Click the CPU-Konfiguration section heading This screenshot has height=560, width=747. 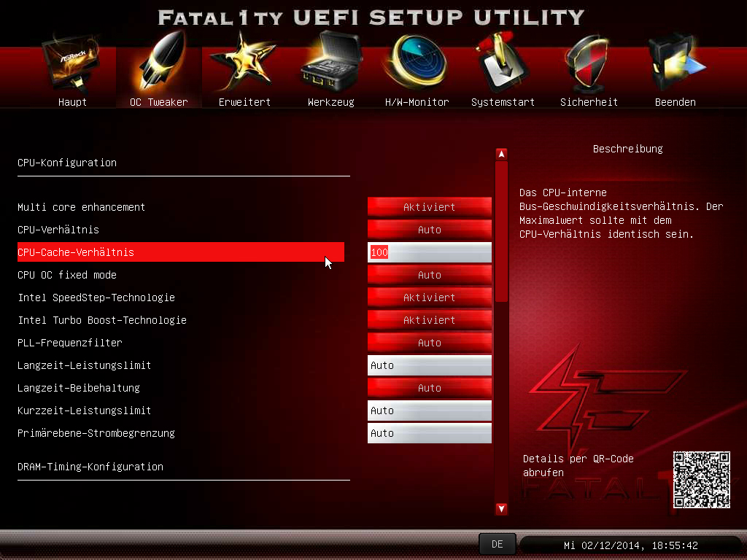click(x=66, y=163)
